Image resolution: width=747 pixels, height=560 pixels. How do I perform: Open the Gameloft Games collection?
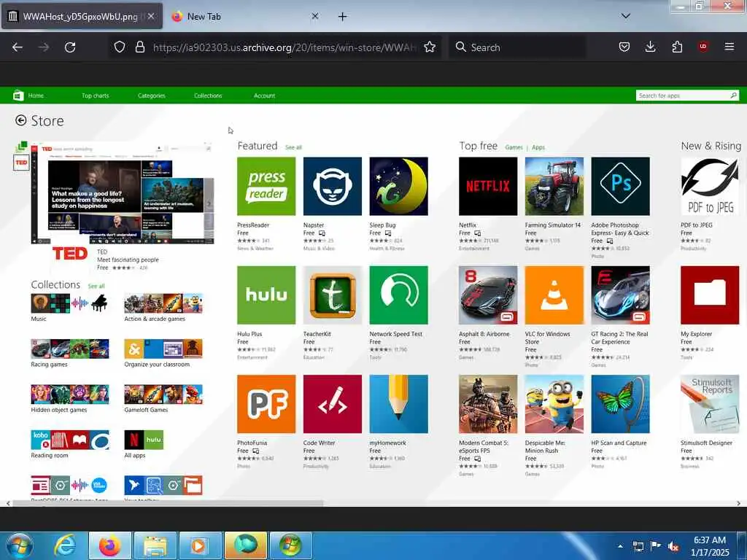pos(163,399)
